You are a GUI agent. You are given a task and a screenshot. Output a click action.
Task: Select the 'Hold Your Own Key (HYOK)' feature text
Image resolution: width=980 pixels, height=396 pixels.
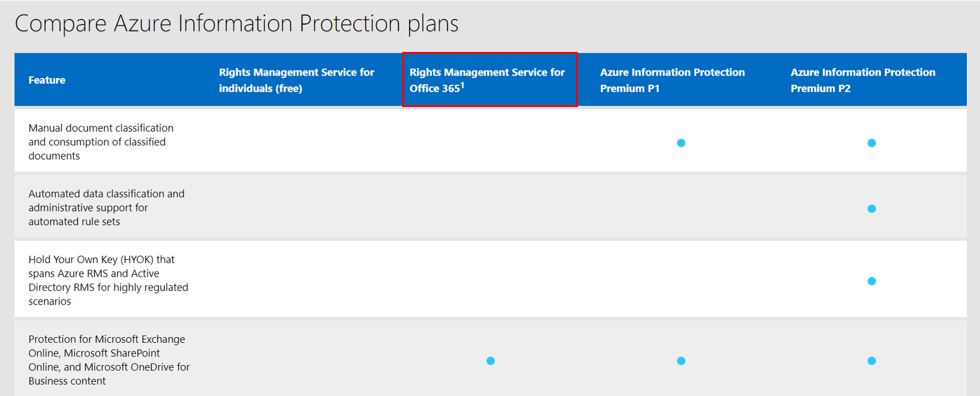108,280
